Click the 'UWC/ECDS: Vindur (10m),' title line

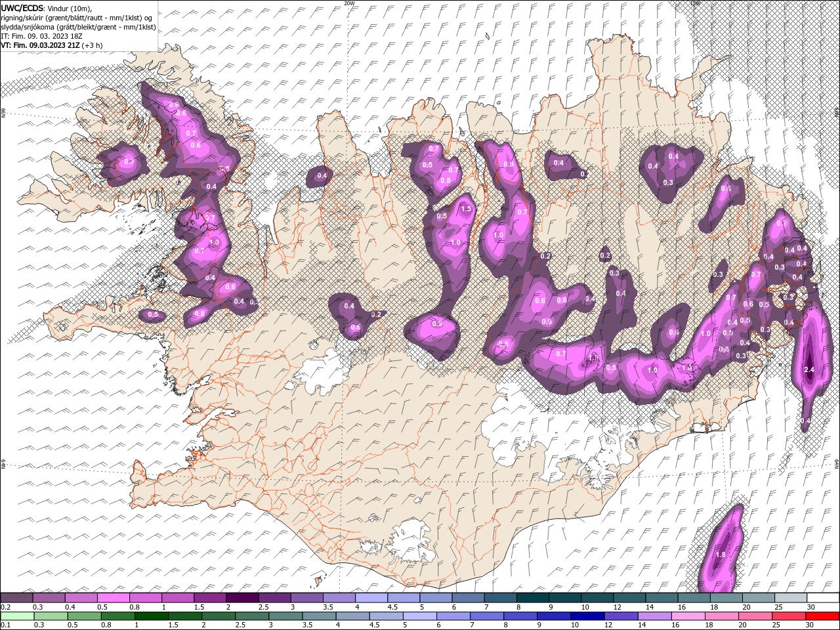tap(47, 8)
